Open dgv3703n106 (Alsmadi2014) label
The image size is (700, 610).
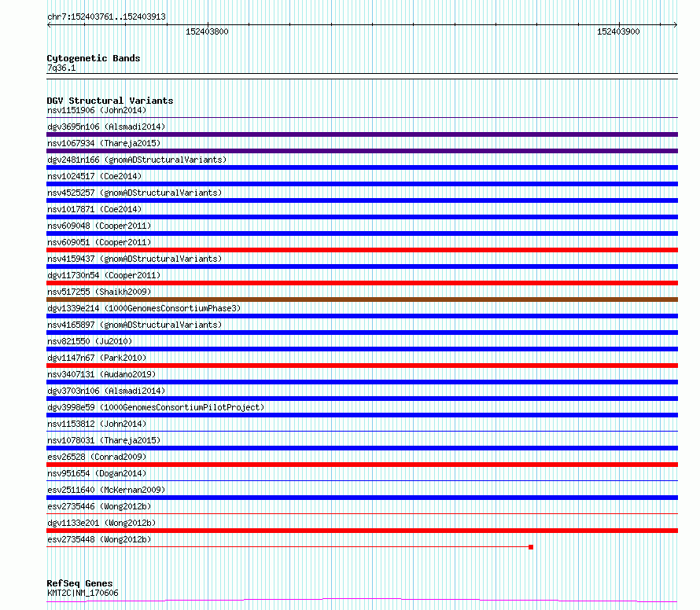[x=106, y=391]
